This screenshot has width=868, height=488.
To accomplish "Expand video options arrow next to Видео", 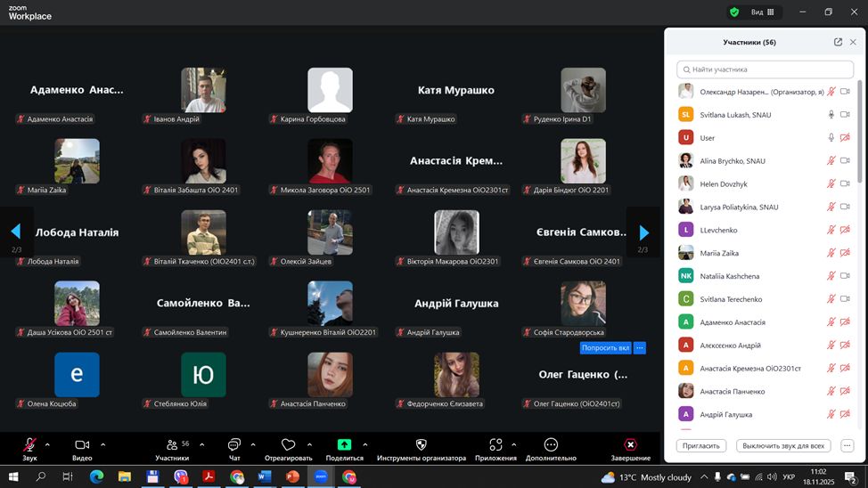I will (102, 444).
